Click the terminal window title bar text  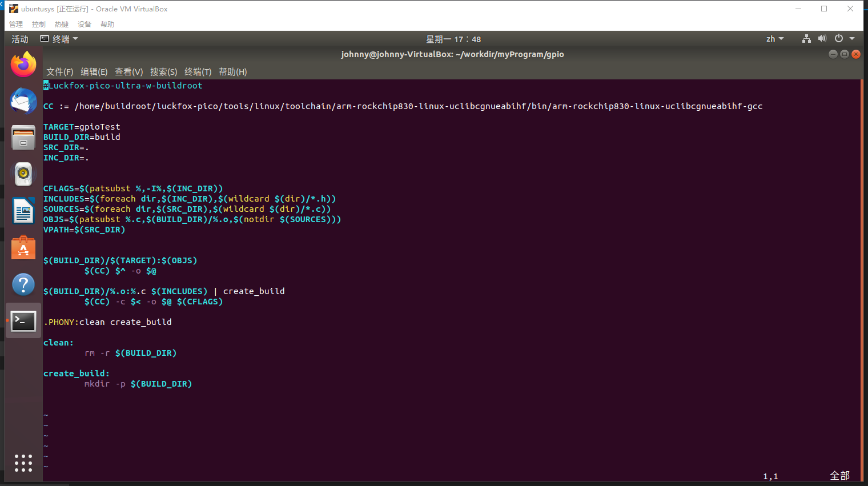452,54
